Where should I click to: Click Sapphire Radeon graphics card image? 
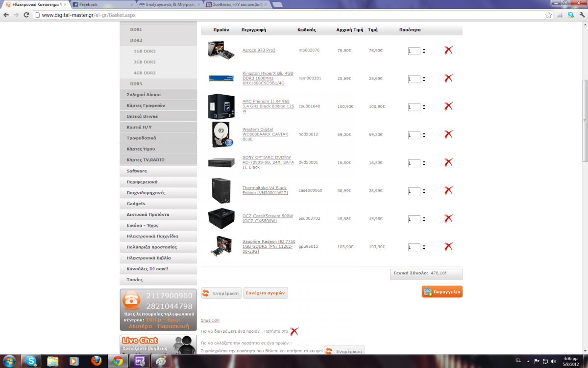click(x=221, y=246)
